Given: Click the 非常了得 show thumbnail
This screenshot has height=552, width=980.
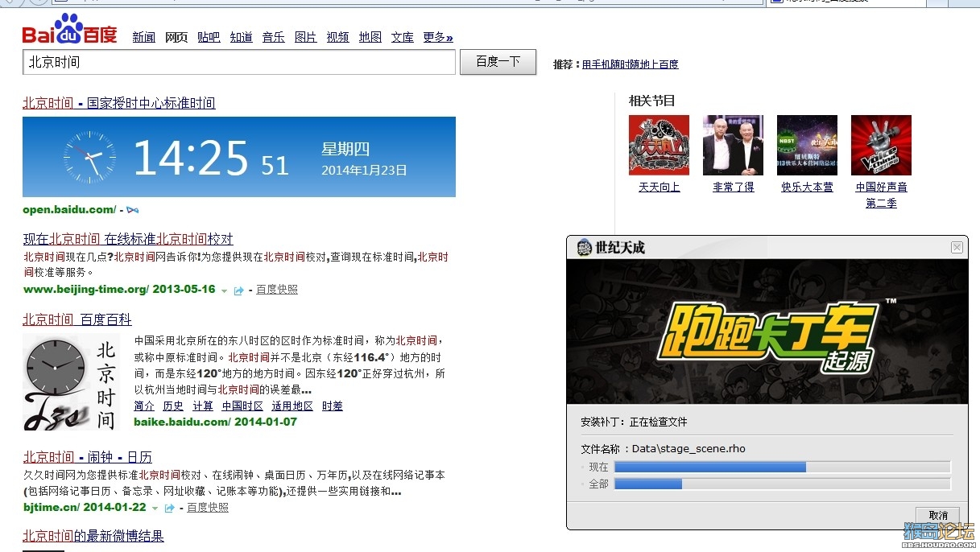Looking at the screenshot, I should point(733,145).
